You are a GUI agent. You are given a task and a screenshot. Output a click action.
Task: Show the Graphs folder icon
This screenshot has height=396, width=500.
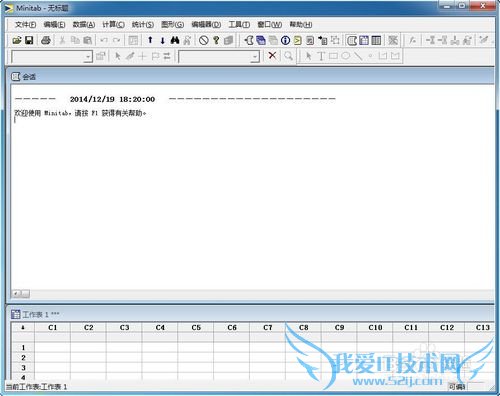point(273,40)
